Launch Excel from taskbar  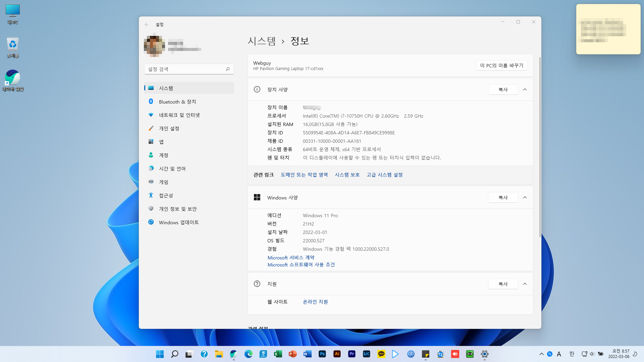(278, 354)
